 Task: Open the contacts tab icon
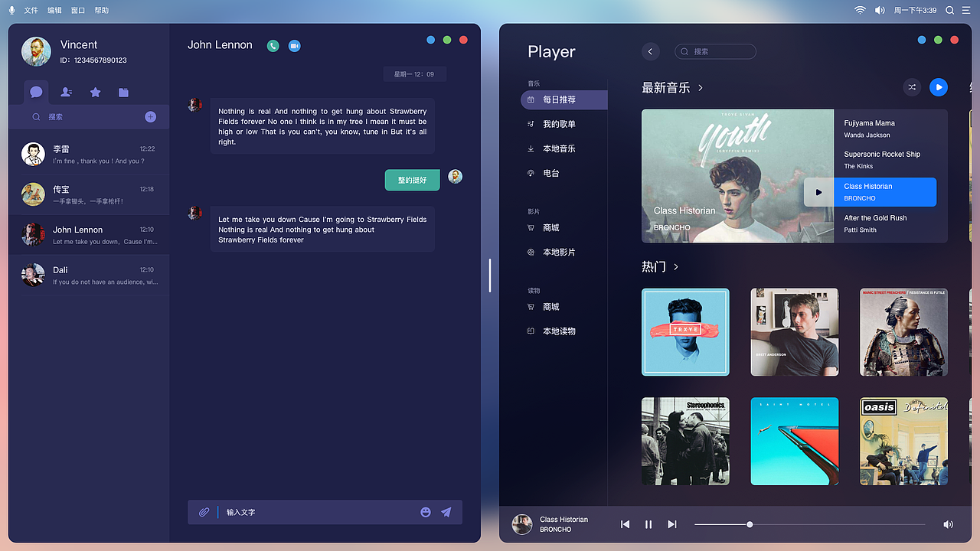[x=67, y=92]
